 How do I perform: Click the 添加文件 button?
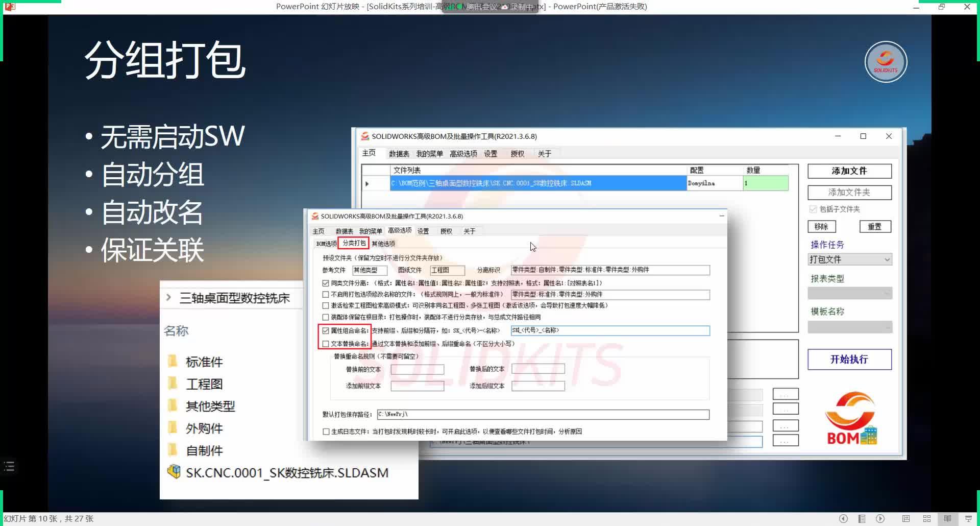click(849, 171)
